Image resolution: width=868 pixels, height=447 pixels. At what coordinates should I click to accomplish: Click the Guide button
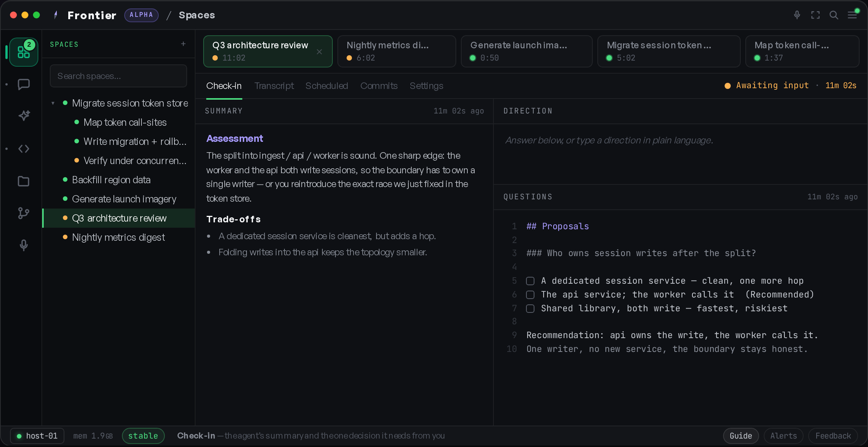click(741, 436)
